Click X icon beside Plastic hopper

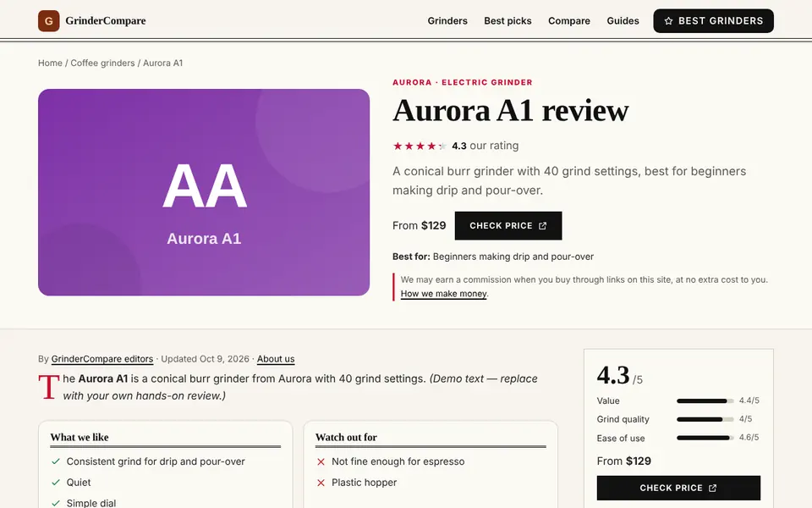point(321,482)
